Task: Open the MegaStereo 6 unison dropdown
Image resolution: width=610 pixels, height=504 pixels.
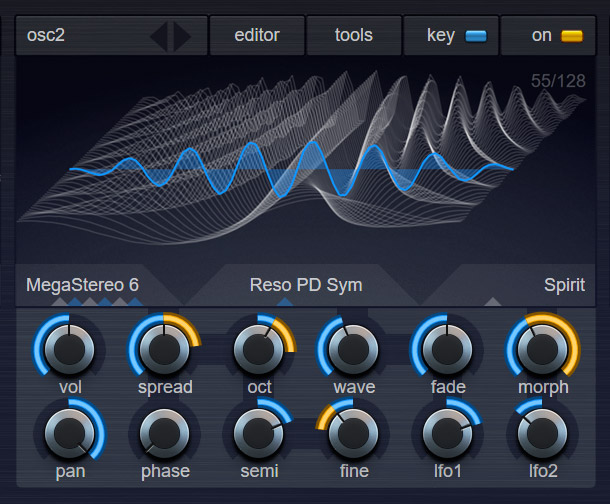Action: click(82, 285)
